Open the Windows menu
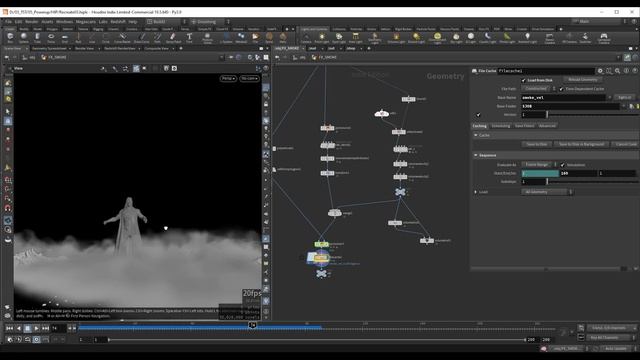The image size is (640, 360). pos(64,22)
